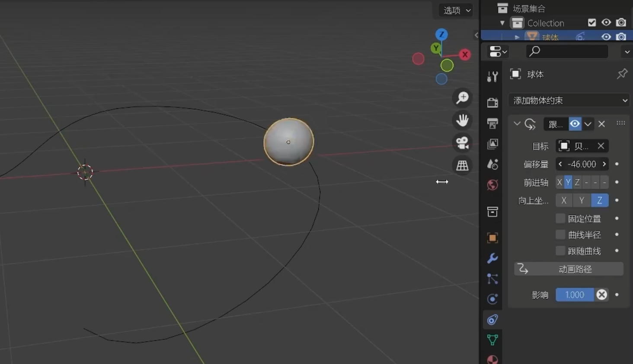Screen dimensions: 633x364
Task: Open the Render properties tab
Action: [x=492, y=102]
